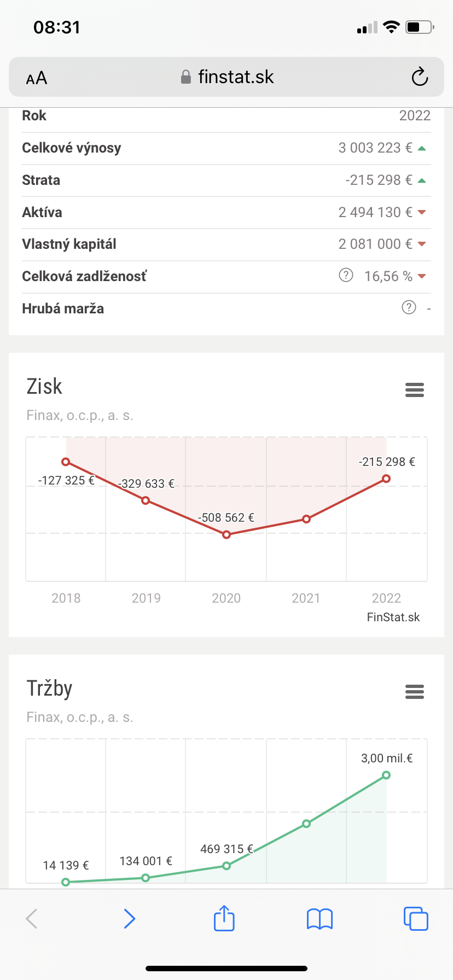The height and width of the screenshot is (980, 453).
Task: Tap the FinStat.sk chart credit link
Action: (x=393, y=617)
